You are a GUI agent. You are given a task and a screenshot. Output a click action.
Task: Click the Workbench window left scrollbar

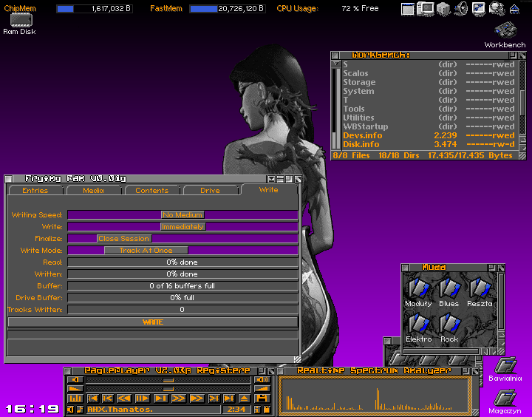(336, 107)
